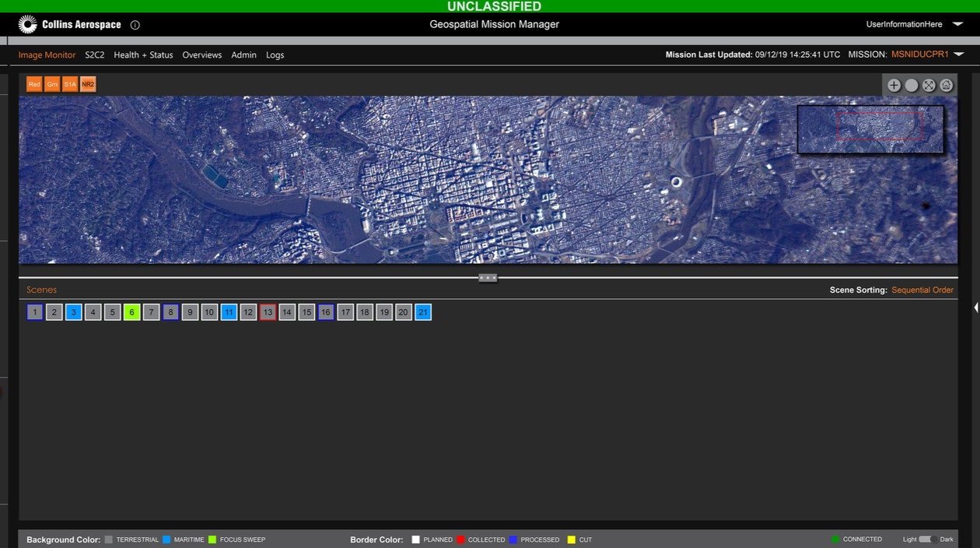The height and width of the screenshot is (548, 980).
Task: Open the S2C2 tab
Action: (x=95, y=55)
